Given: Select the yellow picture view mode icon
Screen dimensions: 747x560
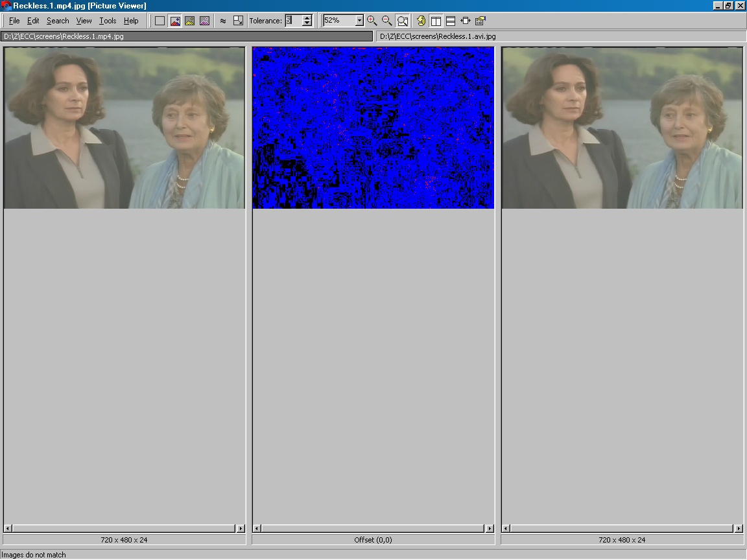Looking at the screenshot, I should 189,21.
